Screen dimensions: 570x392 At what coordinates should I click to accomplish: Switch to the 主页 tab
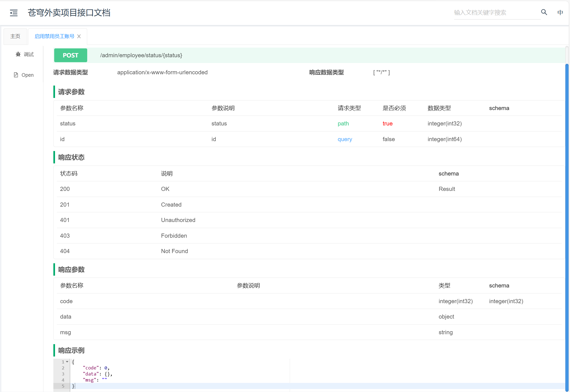click(15, 36)
